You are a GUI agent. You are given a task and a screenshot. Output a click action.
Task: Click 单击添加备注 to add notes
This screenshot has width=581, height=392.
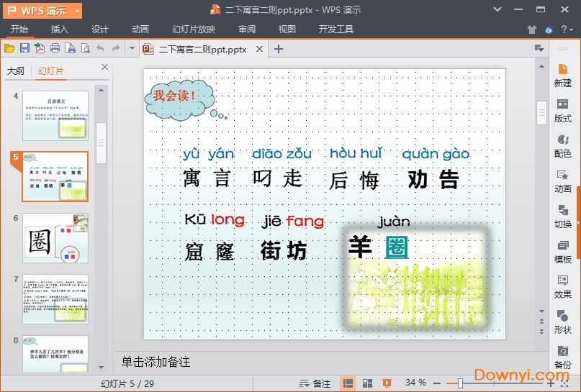point(156,362)
